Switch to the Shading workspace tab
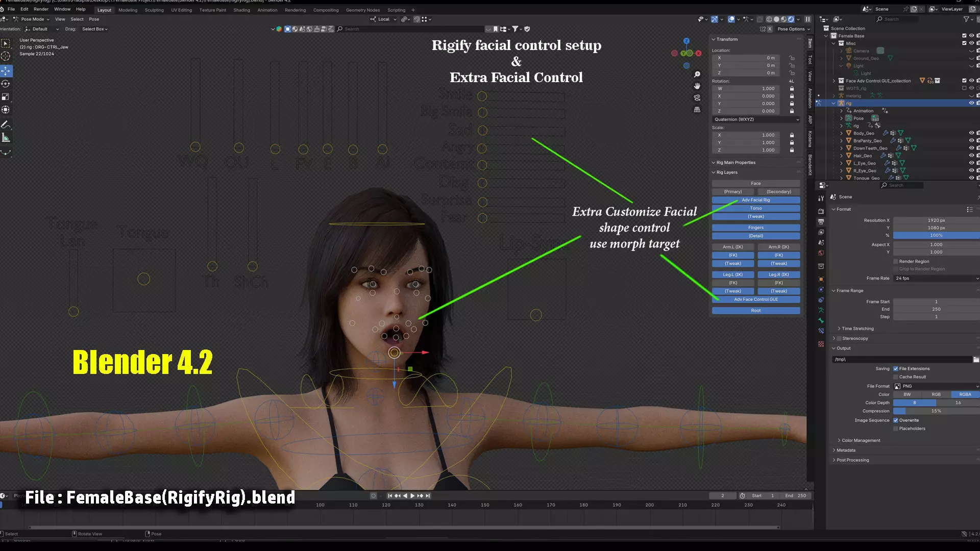Image resolution: width=980 pixels, height=551 pixels. 241,10
